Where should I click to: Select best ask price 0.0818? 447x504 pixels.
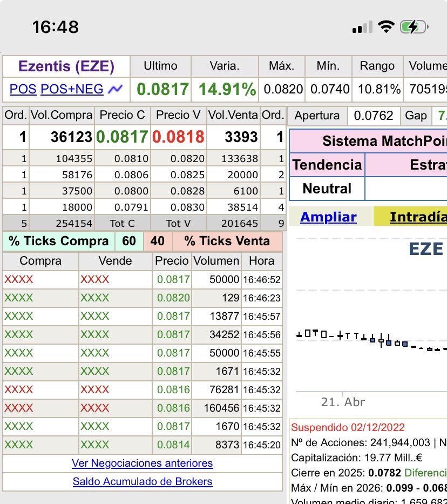pyautogui.click(x=178, y=137)
